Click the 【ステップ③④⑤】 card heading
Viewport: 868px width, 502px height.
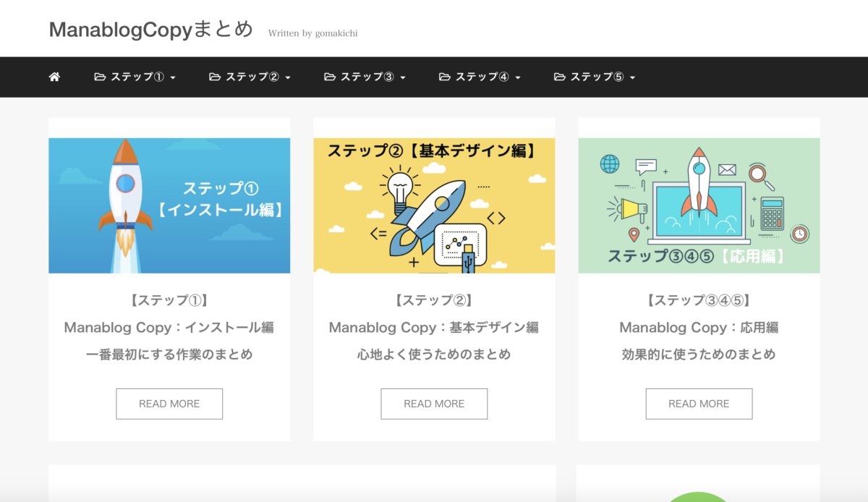click(699, 300)
